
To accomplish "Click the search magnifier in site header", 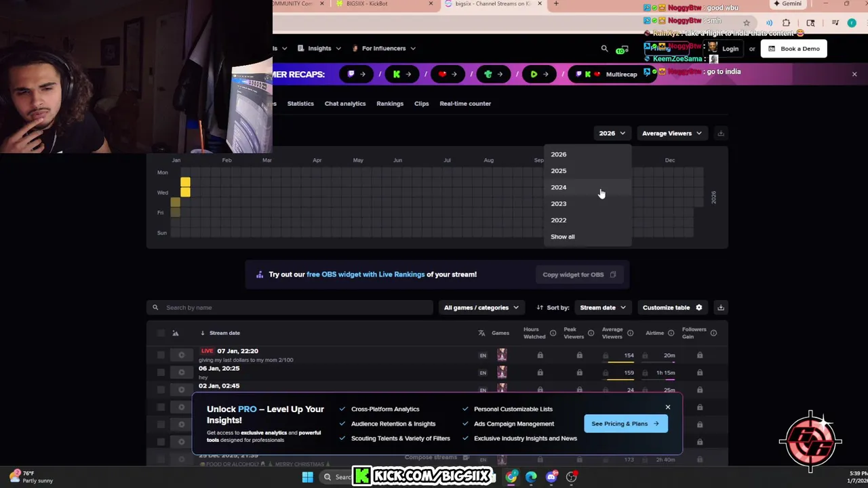I will (x=604, y=49).
